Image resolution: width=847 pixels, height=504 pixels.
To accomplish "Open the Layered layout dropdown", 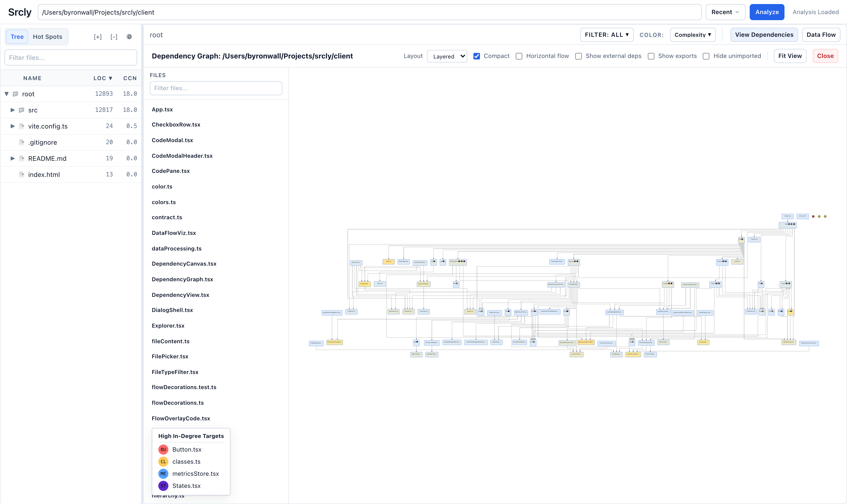I will (x=447, y=56).
